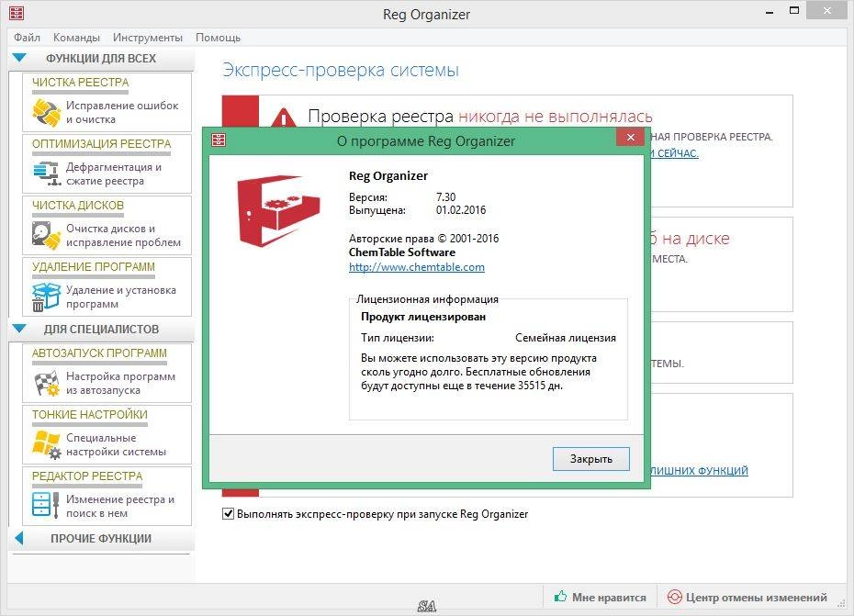This screenshot has width=854, height=616.
Task: Open ТОНКИЕ НАСТРОЙКИ heading
Action: click(90, 414)
